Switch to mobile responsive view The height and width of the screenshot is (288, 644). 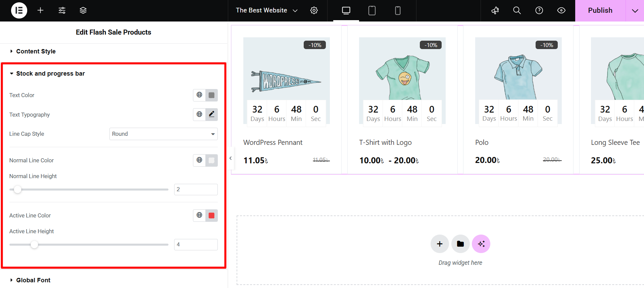click(x=398, y=10)
